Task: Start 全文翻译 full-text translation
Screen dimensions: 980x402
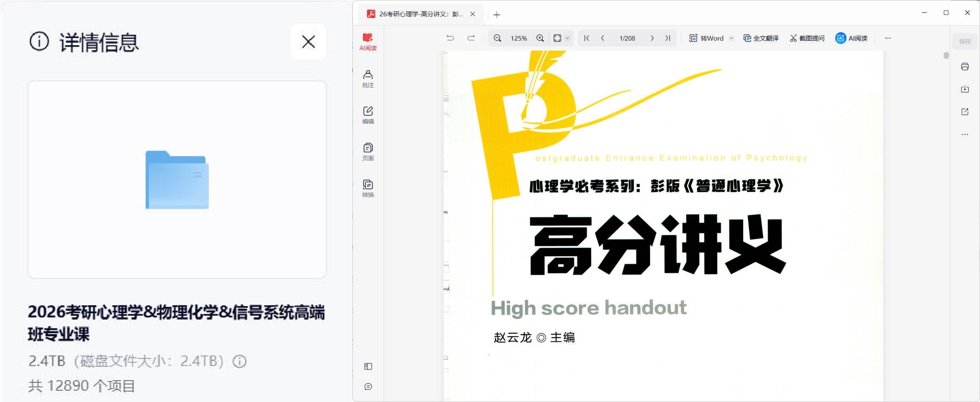Action: [x=761, y=38]
